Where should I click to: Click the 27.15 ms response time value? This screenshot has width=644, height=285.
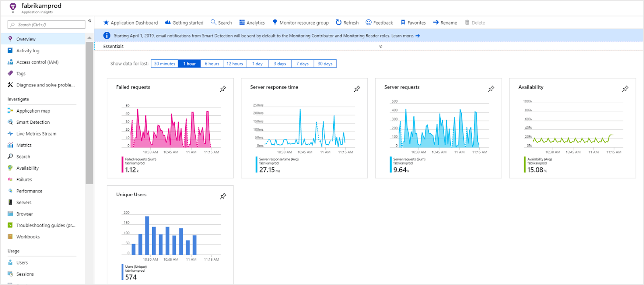point(269,170)
